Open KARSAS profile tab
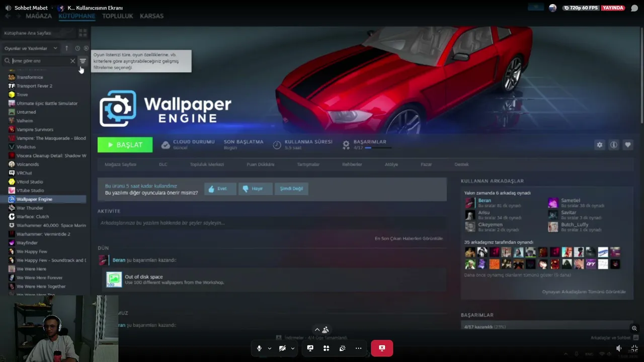Screen dimensions: 644x362 coord(151,16)
